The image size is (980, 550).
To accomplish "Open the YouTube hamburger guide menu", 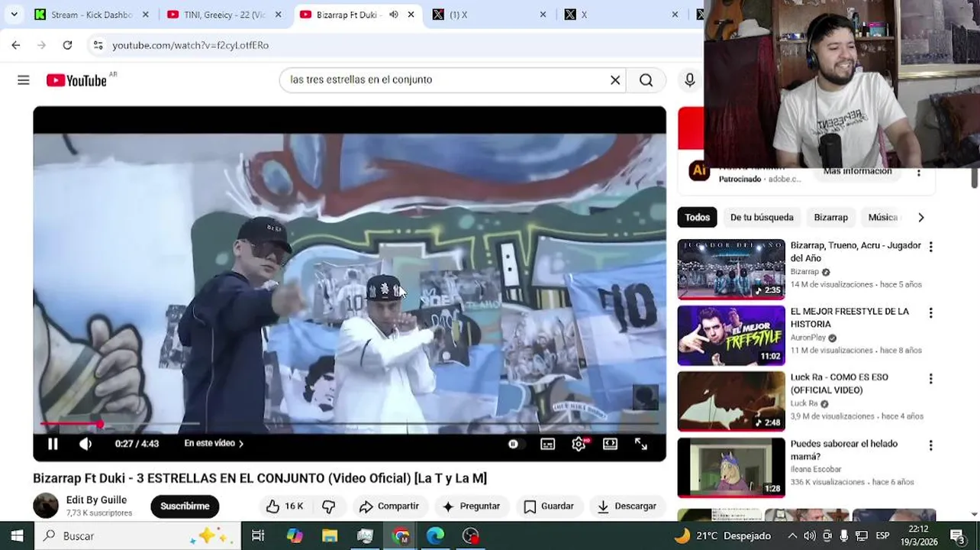I will 24,80.
